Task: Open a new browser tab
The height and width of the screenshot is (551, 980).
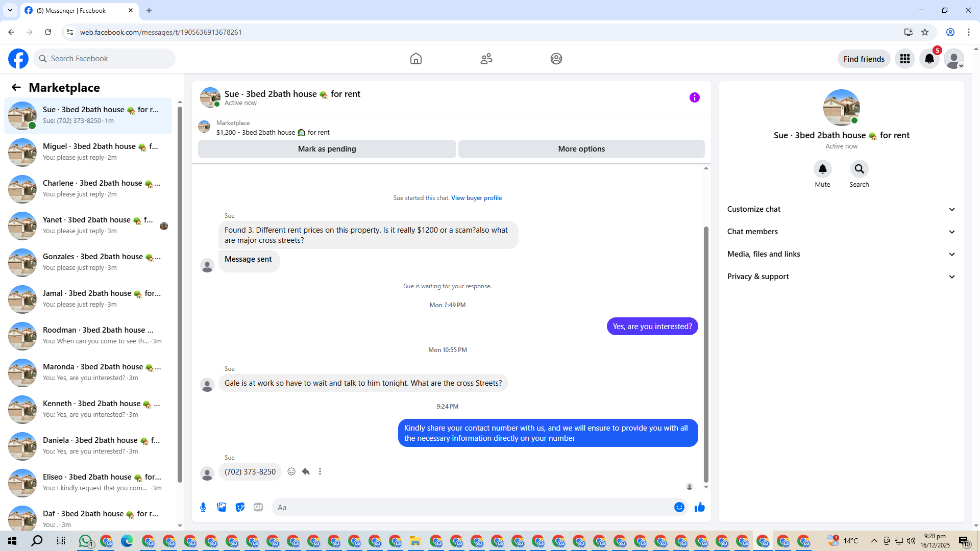Action: tap(149, 10)
